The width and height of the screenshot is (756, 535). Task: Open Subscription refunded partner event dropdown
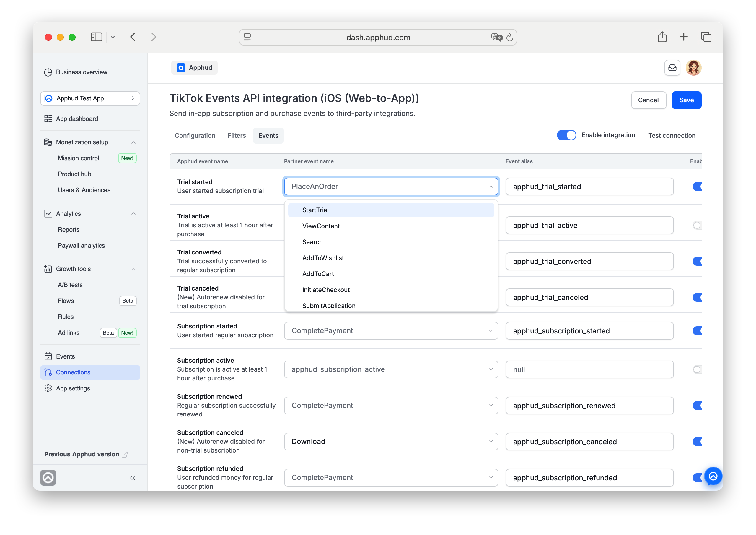(391, 478)
